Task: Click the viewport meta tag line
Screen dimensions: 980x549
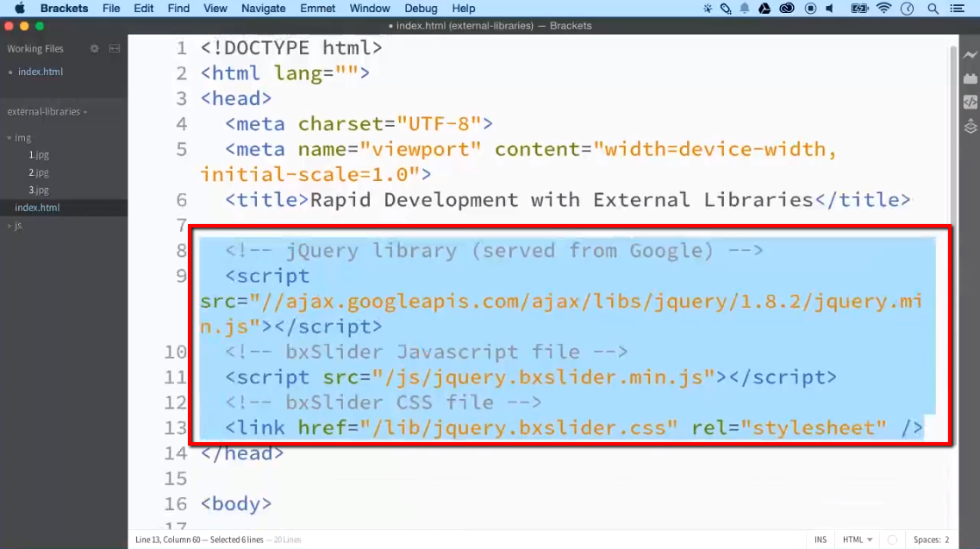Action: [x=519, y=162]
